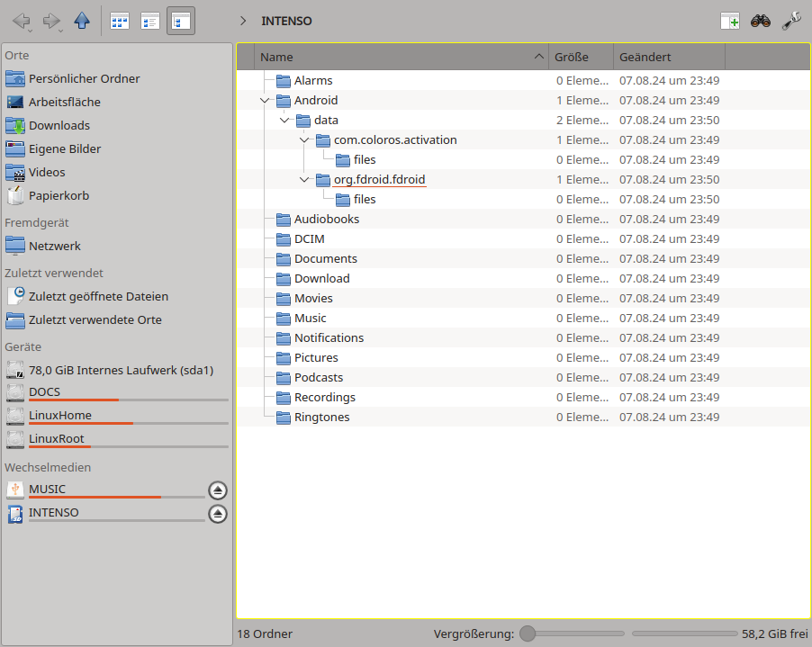Navigate back with the left arrow
The width and height of the screenshot is (812, 647).
click(22, 21)
